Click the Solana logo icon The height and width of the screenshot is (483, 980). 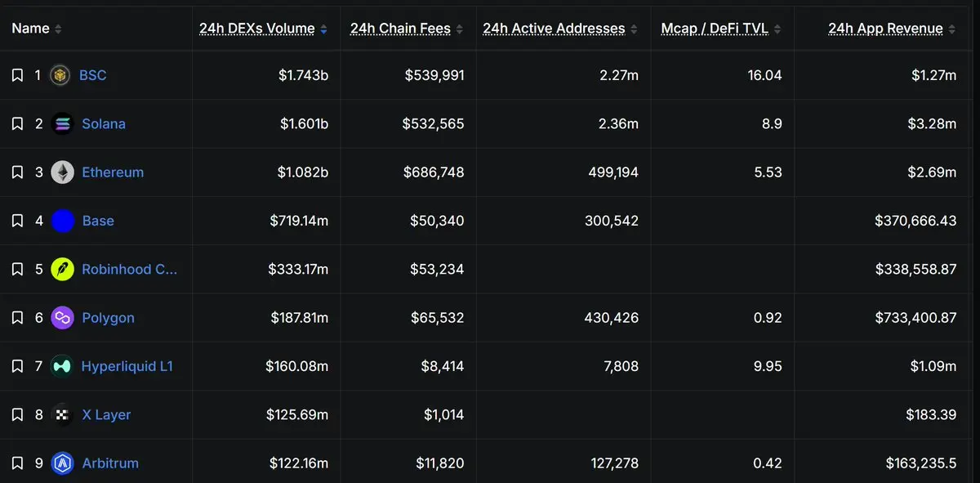[62, 124]
